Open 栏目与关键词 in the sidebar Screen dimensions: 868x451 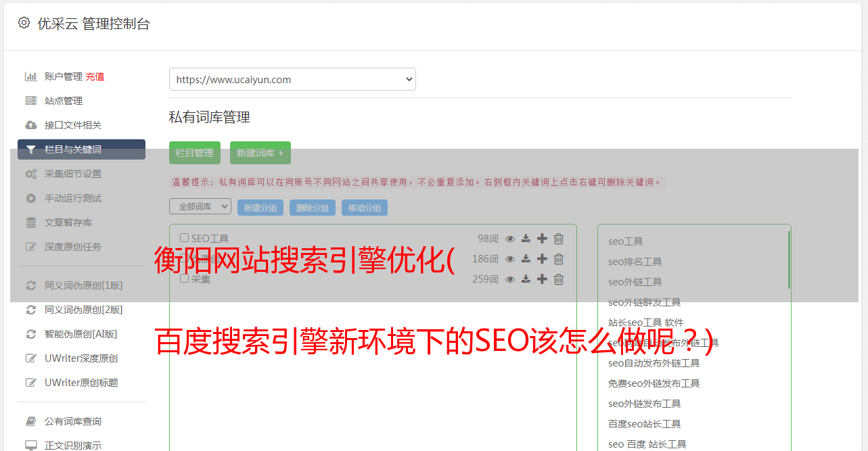81,149
